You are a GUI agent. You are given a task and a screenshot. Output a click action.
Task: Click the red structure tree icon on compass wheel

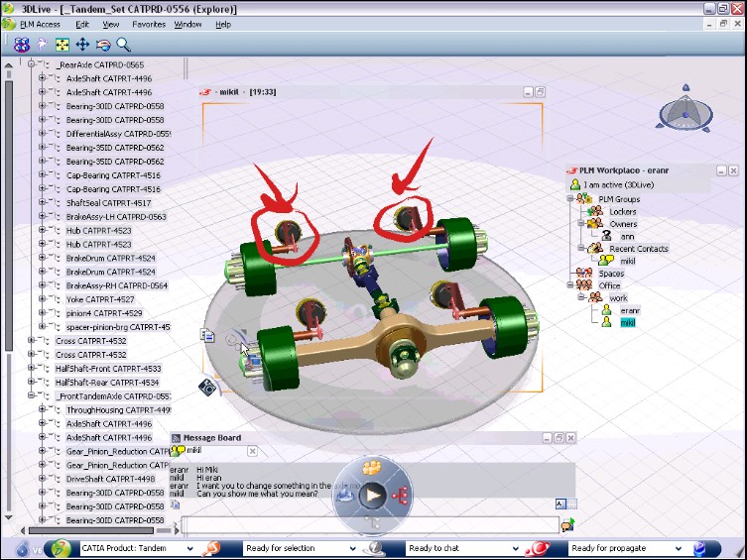pyautogui.click(x=401, y=496)
